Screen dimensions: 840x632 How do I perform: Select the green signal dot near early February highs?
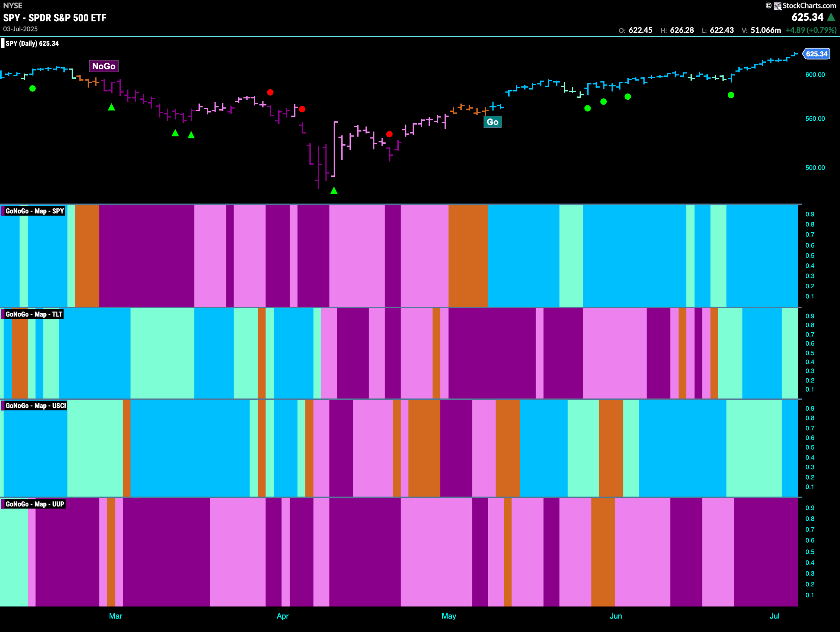[33, 88]
